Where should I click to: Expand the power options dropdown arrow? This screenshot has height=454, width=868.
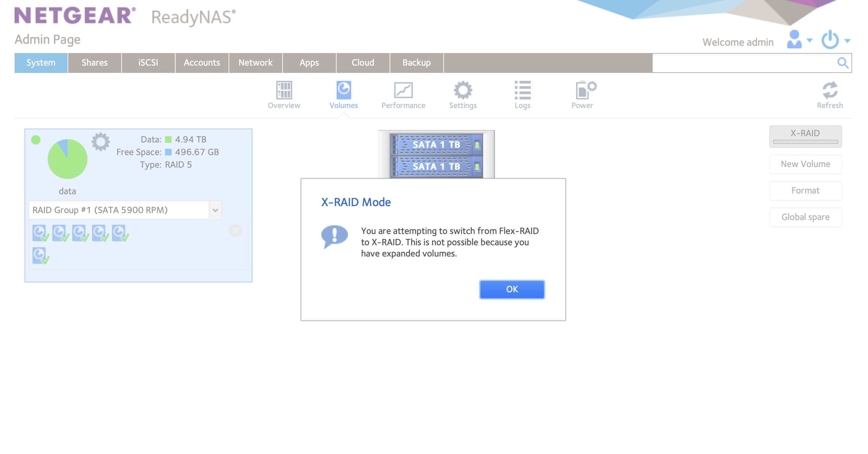pyautogui.click(x=847, y=41)
